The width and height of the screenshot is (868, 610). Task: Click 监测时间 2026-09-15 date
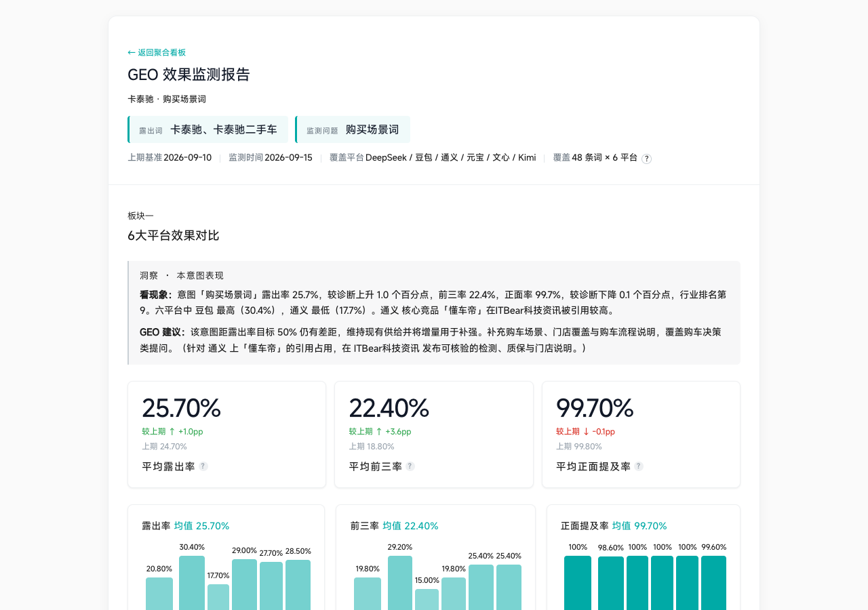[x=271, y=158]
